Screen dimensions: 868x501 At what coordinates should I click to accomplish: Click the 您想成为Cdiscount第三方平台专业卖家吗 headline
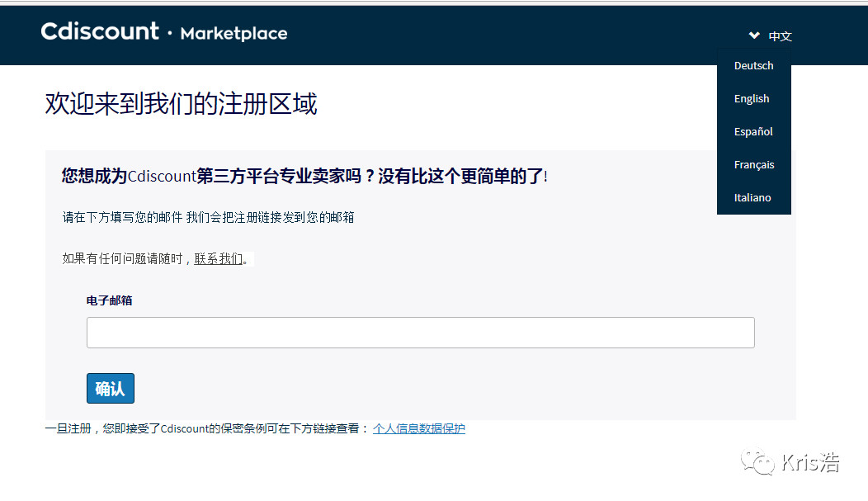click(304, 176)
